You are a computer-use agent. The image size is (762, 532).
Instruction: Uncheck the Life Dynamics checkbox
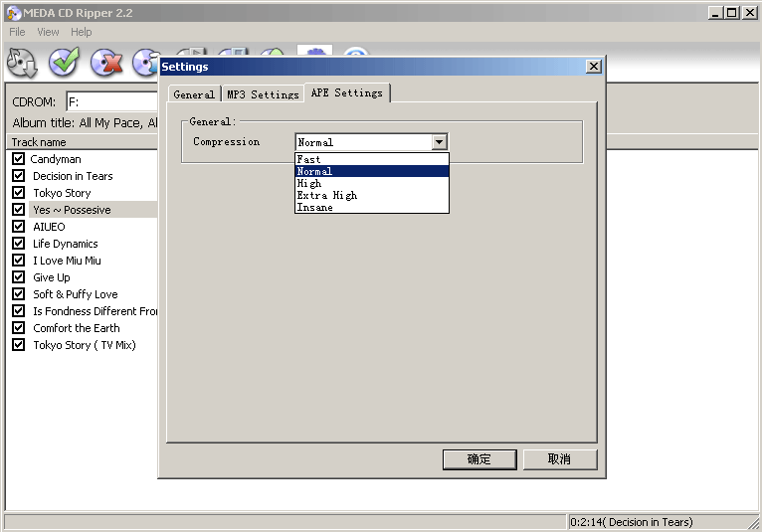19,243
